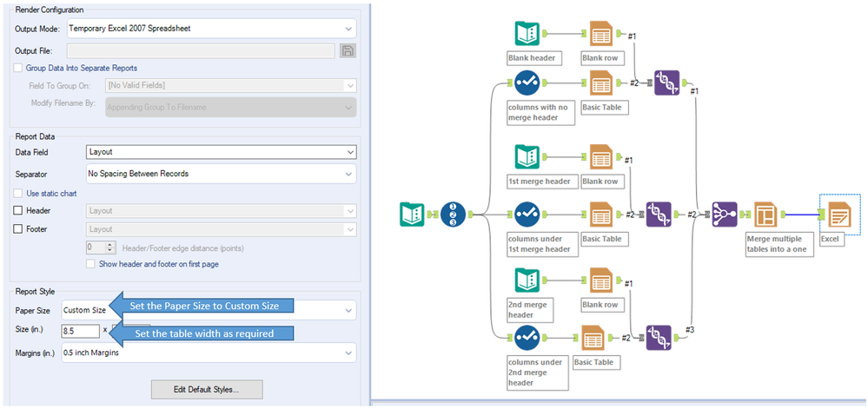
Task: Select the middle Union tool with DNA icon
Action: point(659,214)
